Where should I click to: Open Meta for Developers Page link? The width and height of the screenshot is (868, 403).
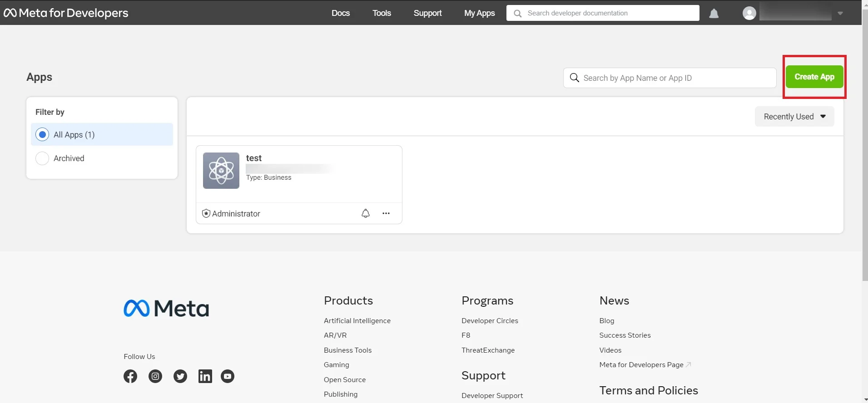pyautogui.click(x=641, y=364)
